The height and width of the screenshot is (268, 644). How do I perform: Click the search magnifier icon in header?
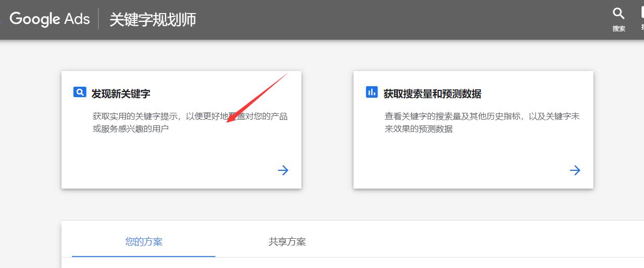click(618, 13)
